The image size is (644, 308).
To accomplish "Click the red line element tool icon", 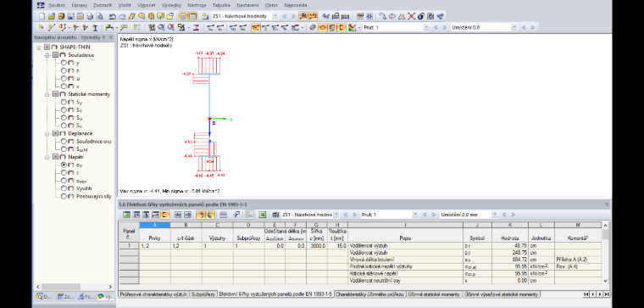I will 52,27.
